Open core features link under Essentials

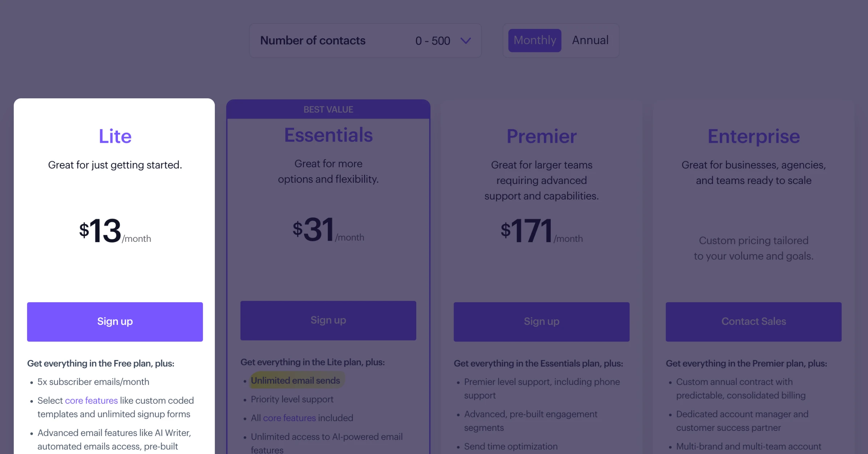tap(289, 418)
